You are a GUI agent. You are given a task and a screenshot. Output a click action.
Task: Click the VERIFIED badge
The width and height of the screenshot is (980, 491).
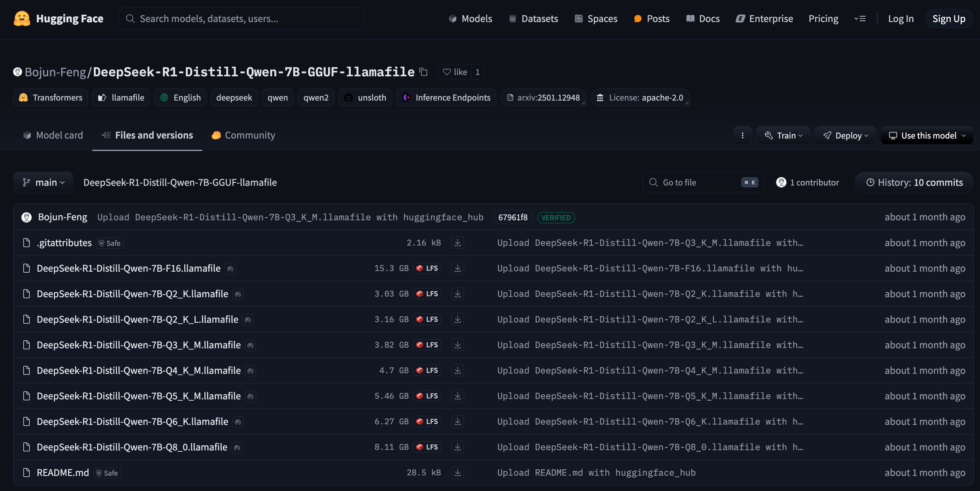click(556, 217)
